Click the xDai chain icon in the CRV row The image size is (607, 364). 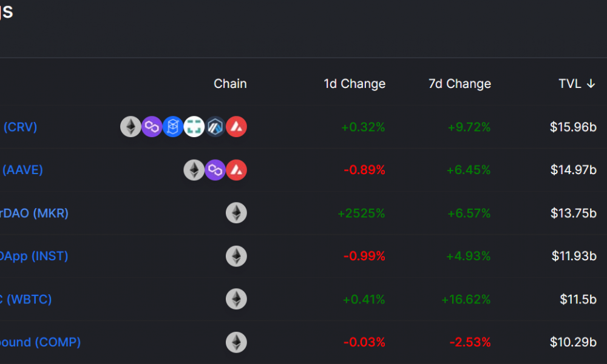click(x=194, y=127)
